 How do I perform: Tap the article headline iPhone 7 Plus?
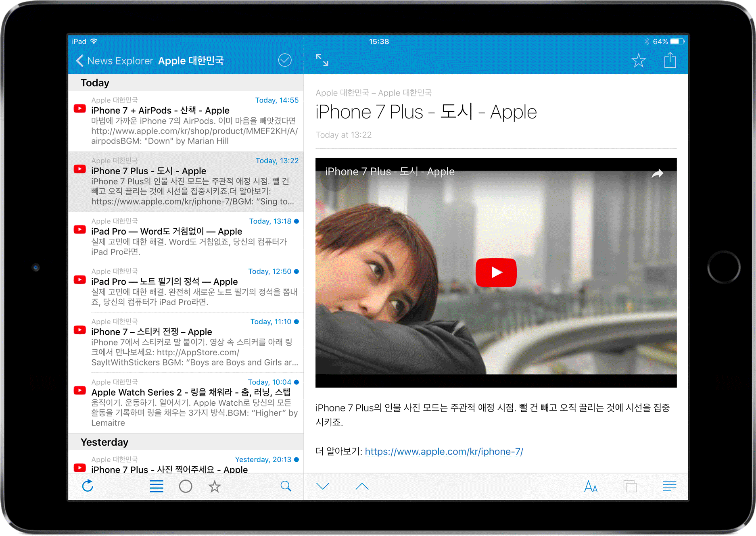(426, 112)
